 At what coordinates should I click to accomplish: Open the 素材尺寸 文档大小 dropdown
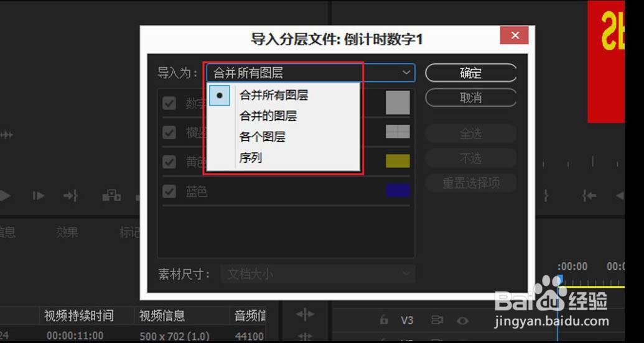[318, 274]
